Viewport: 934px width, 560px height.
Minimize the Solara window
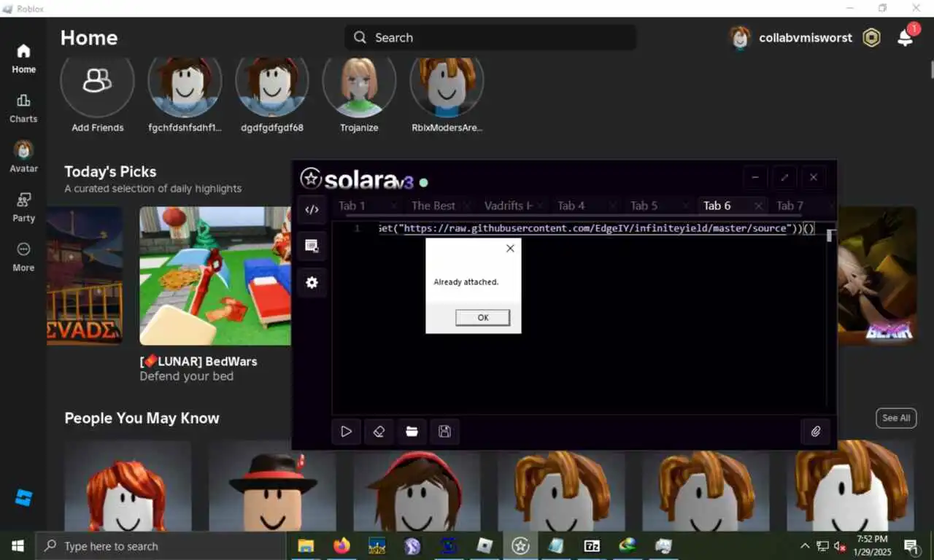coord(755,177)
